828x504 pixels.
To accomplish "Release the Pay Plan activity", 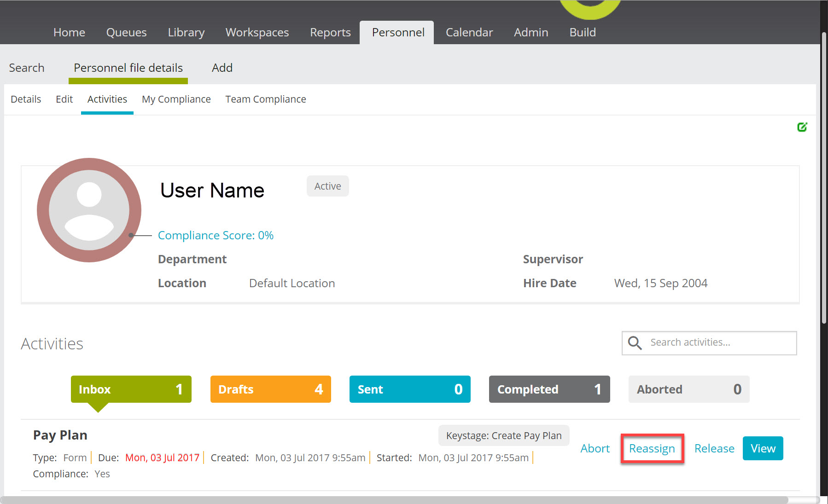I will coord(714,448).
